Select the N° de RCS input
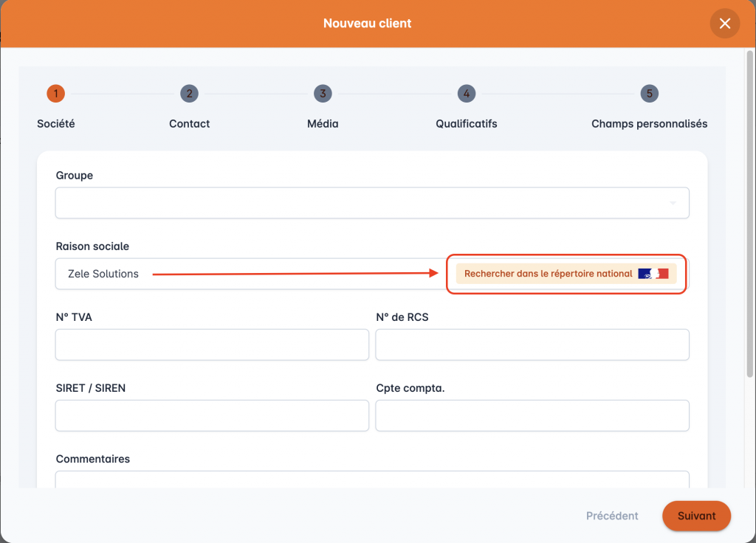756x543 pixels. point(532,345)
